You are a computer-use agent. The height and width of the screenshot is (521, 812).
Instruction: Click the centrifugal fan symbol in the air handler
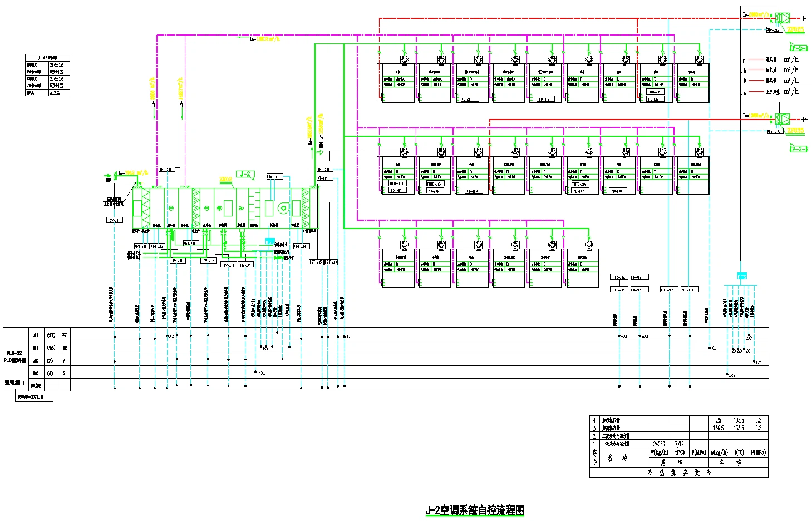coord(283,209)
